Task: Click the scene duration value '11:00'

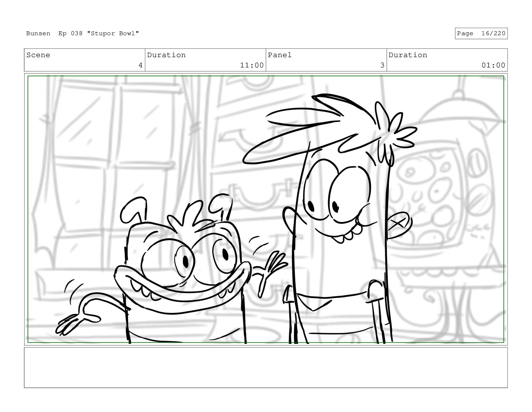Action: [252, 65]
